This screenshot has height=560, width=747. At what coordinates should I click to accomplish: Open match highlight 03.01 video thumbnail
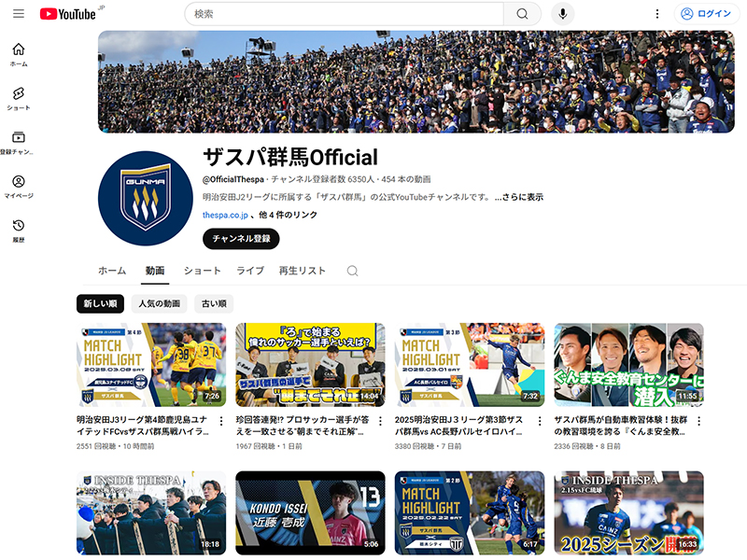coord(470,365)
